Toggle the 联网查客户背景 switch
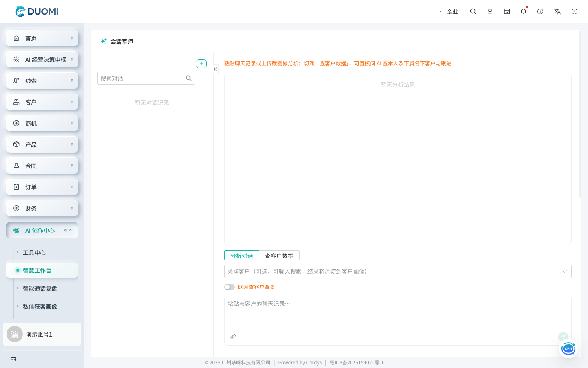 229,287
